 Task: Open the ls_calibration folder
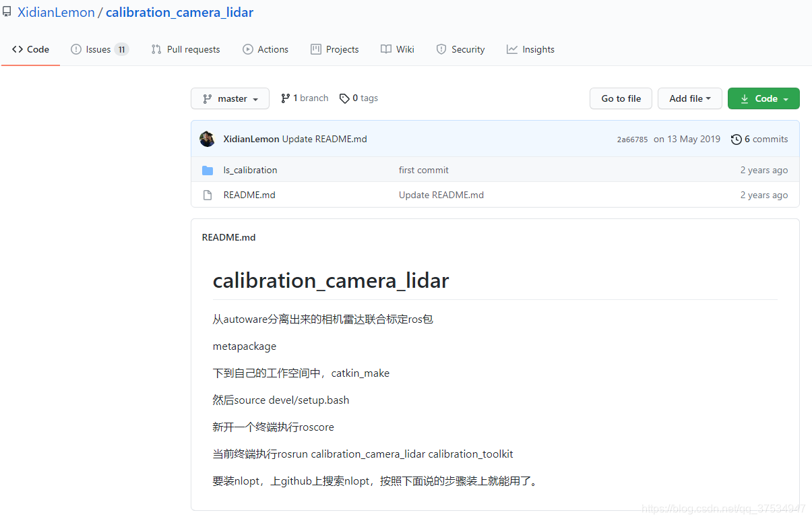click(250, 170)
